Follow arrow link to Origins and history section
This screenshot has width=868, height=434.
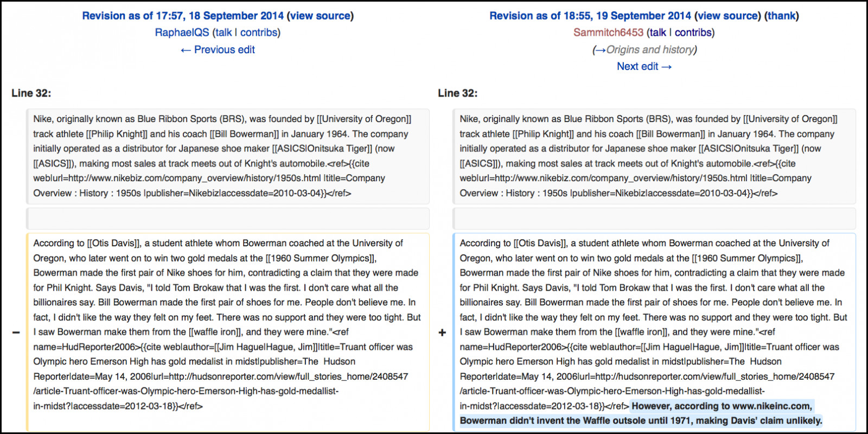(600, 49)
